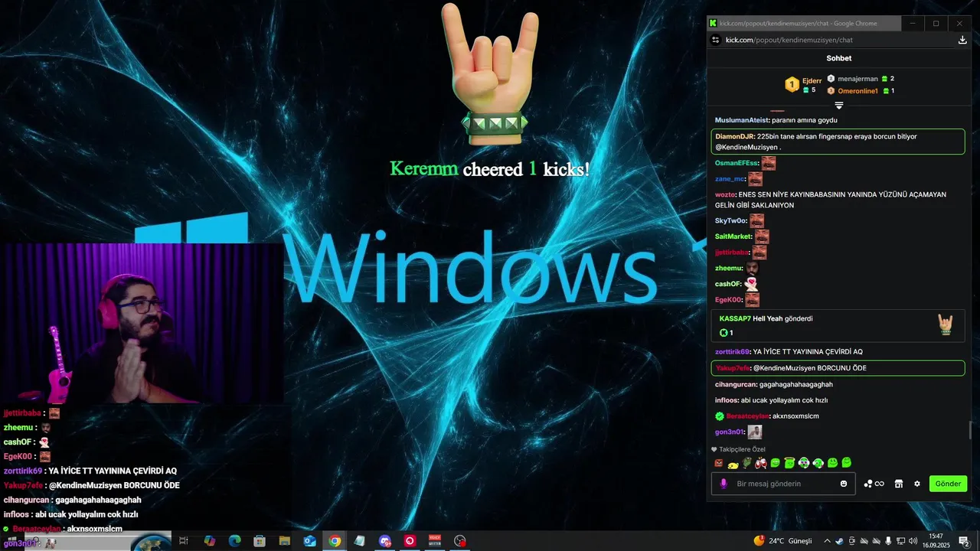Viewport: 980px width, 551px height.
Task: Expand hidden system tray icons chevron
Action: click(827, 541)
